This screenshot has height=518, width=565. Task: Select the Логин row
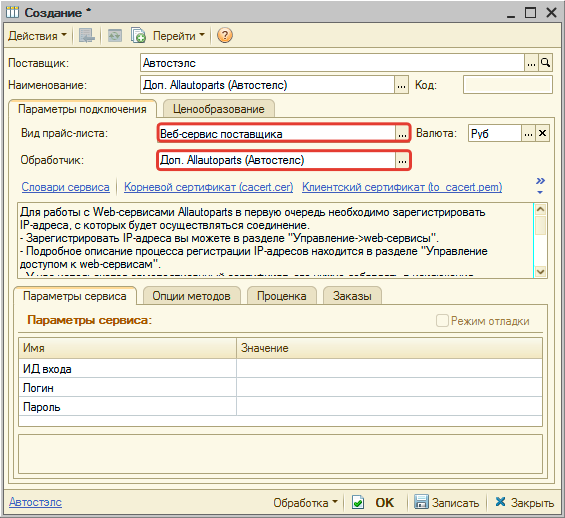[280, 388]
